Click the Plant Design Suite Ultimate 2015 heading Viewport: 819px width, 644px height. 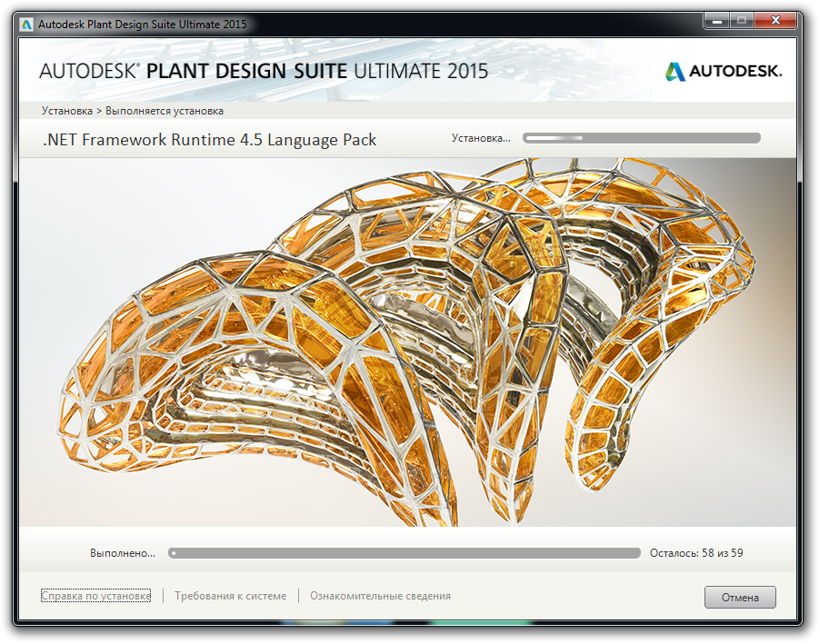click(264, 71)
